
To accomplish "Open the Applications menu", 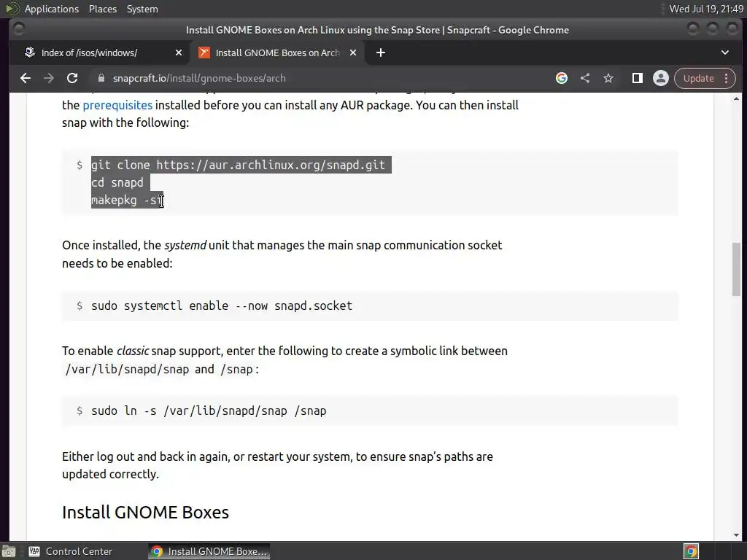I will [52, 9].
